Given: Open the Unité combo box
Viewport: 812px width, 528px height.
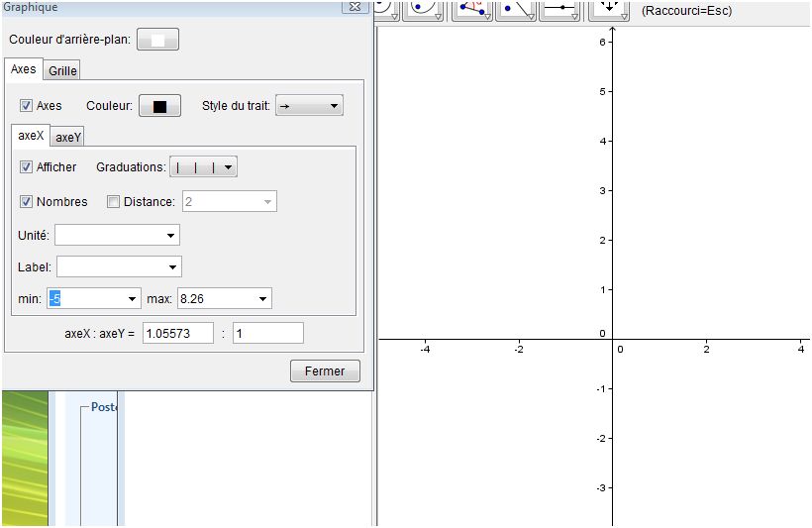Looking at the screenshot, I should coord(117,235).
